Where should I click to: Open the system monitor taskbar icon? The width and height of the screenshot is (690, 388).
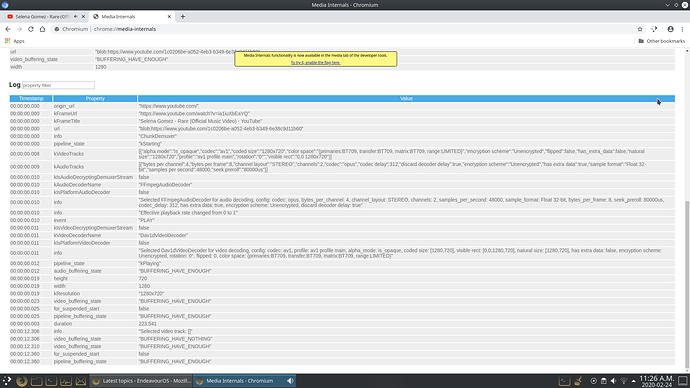pyautogui.click(x=66, y=381)
